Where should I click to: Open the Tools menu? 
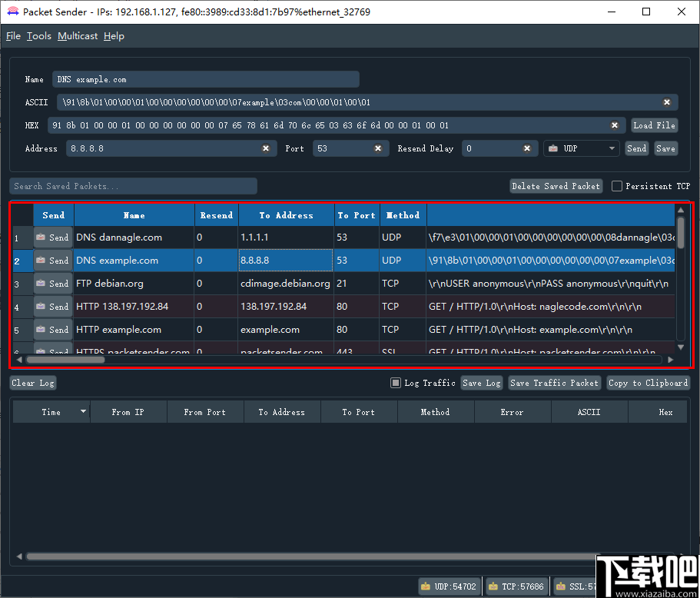[x=38, y=35]
